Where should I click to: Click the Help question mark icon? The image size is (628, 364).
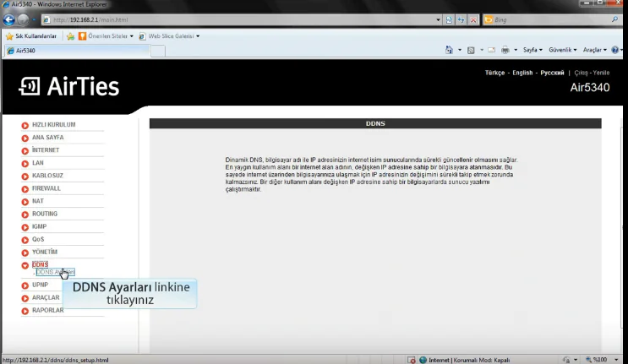point(615,50)
